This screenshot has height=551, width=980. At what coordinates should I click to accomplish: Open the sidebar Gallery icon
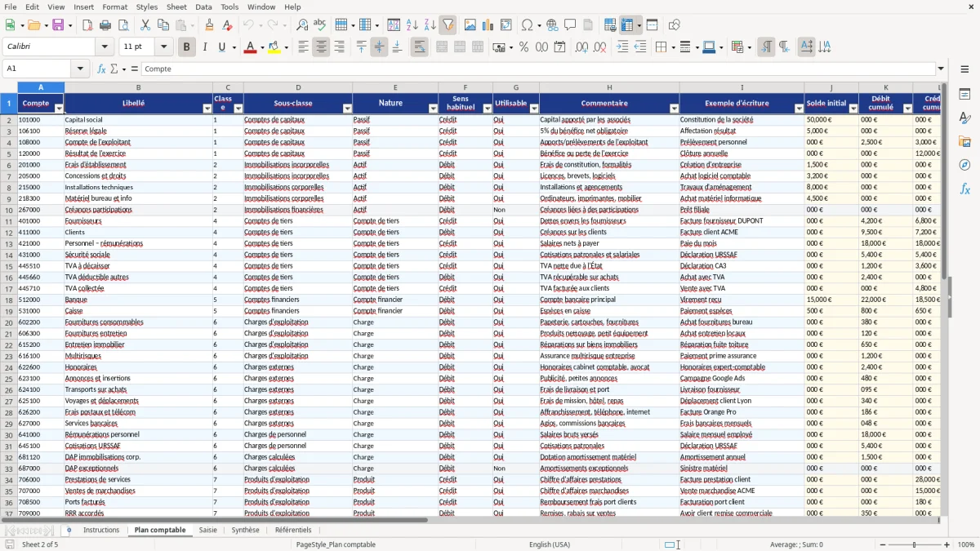click(x=964, y=141)
